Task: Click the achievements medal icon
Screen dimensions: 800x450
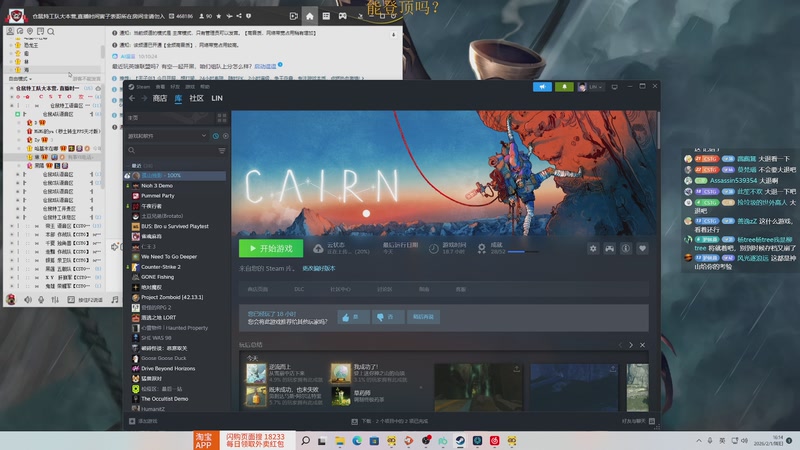Action: point(481,248)
